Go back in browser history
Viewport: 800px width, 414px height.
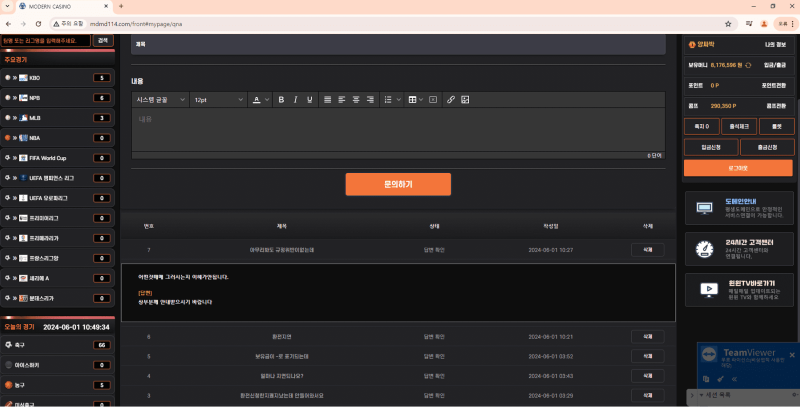(x=9, y=24)
